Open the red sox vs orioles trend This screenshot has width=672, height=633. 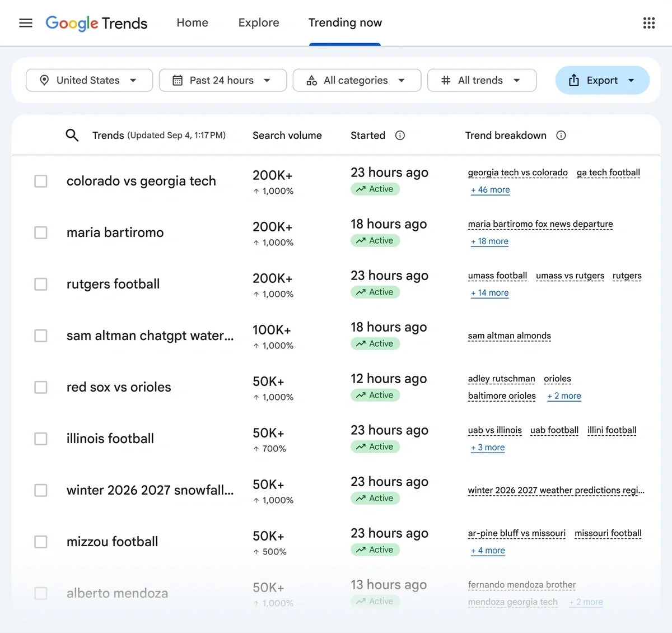[119, 387]
